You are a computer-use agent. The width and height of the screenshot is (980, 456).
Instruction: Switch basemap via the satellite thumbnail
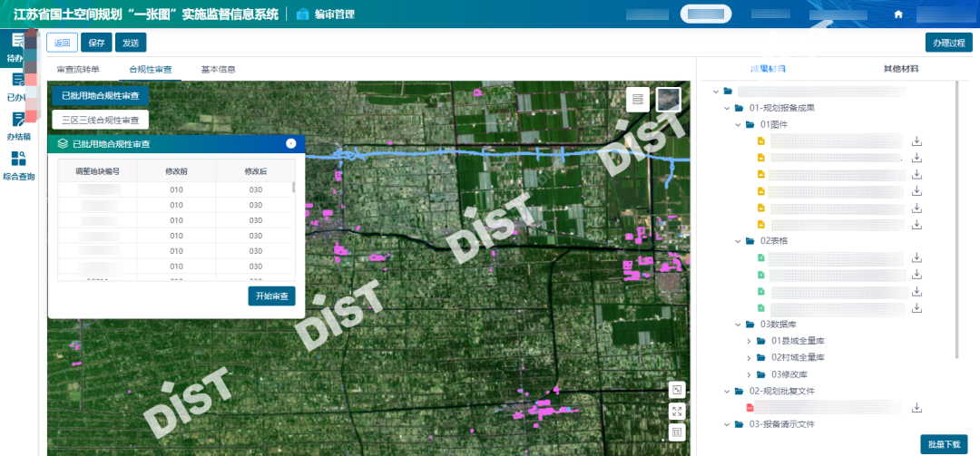tap(668, 100)
